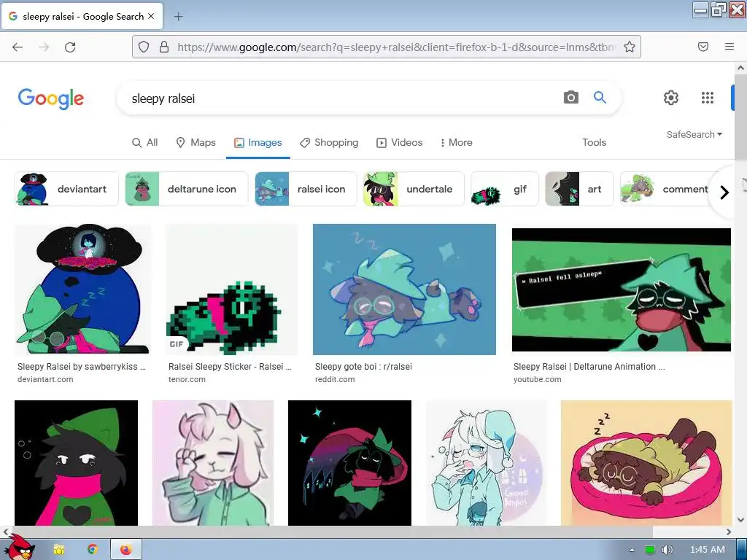747x560 pixels.
Task: Show hidden tray icons arrow
Action: coord(632,550)
